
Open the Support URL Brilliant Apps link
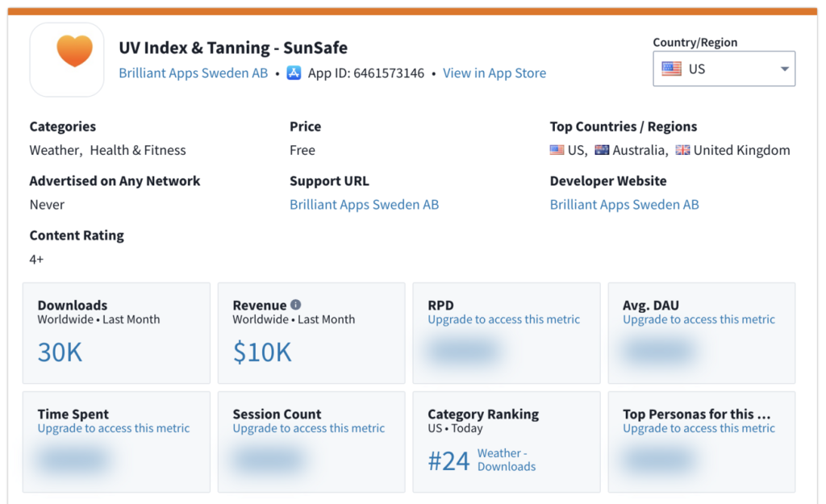point(364,205)
